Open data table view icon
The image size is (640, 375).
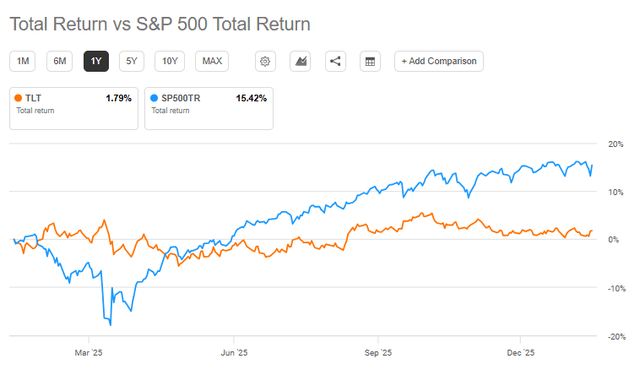pyautogui.click(x=370, y=61)
